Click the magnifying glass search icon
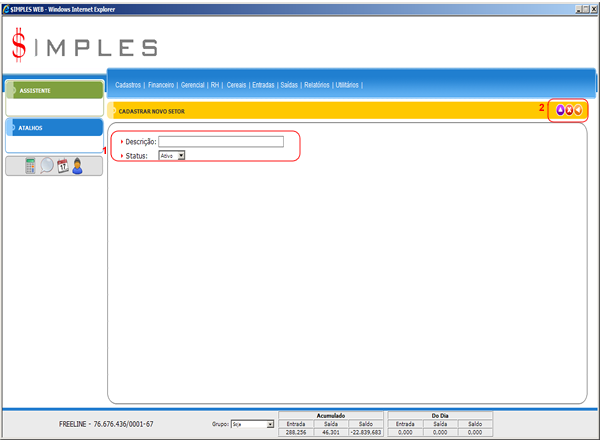 pos(46,166)
